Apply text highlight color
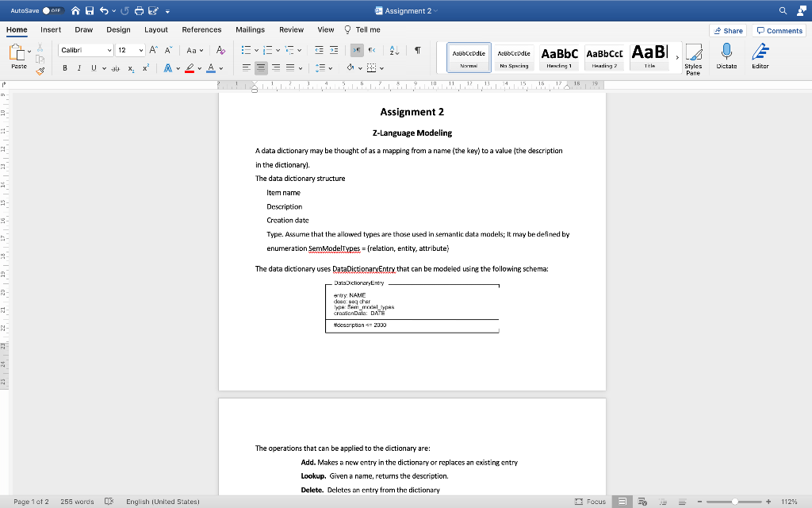The height and width of the screenshot is (508, 812). pos(190,67)
